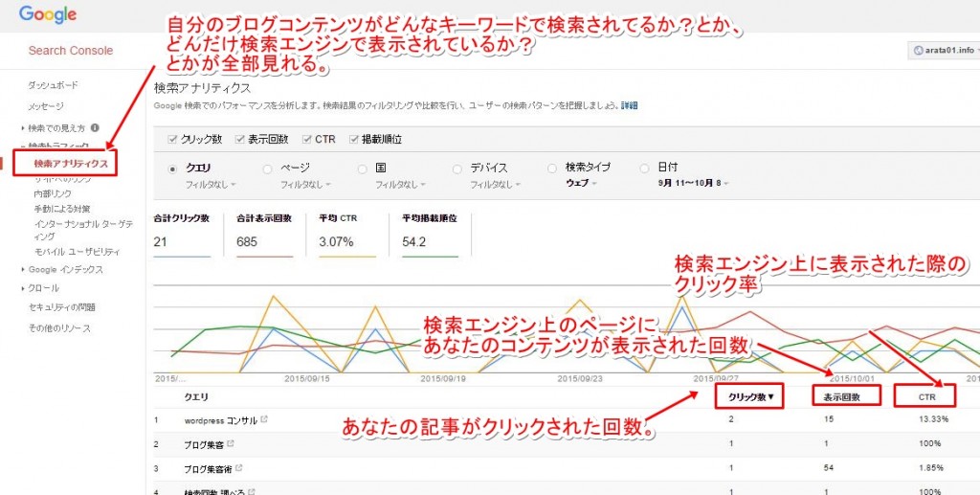The image size is (980, 495).
Task: Open the arata01.info site selector dropdown
Action: [944, 50]
